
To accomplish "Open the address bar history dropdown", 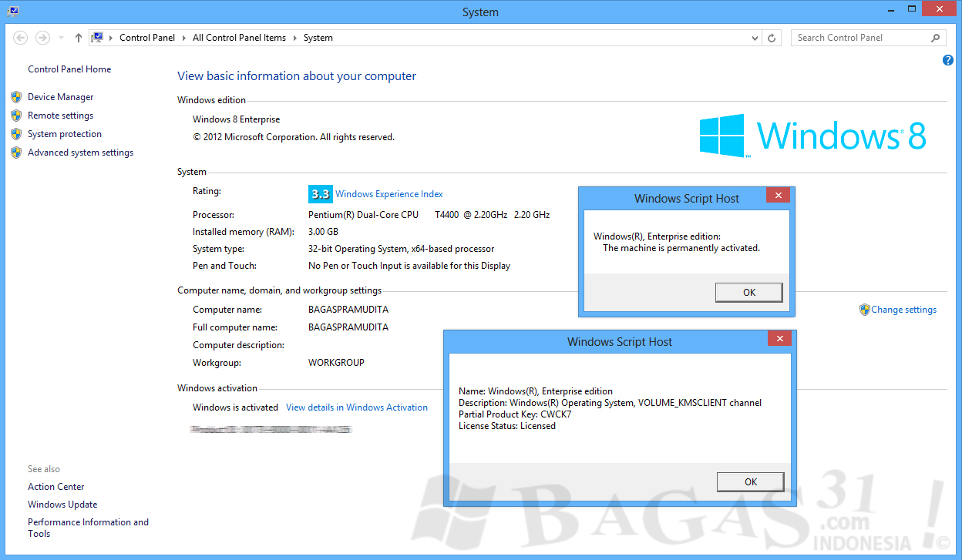I will (x=755, y=38).
